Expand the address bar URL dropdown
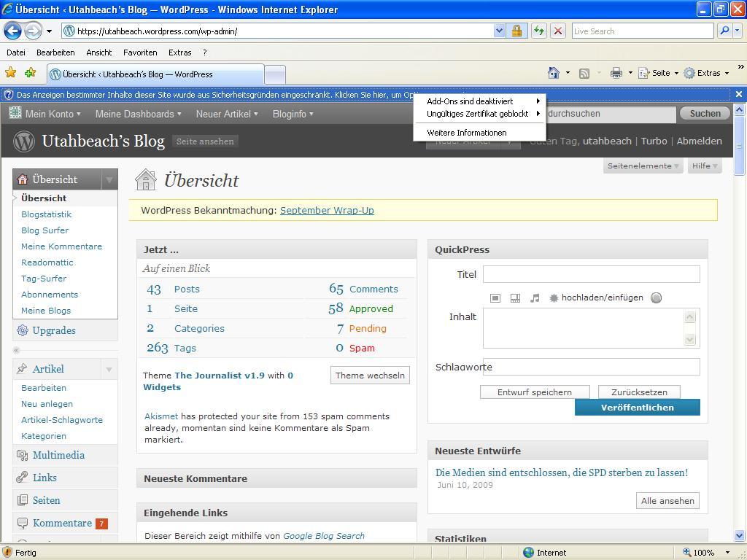The image size is (747, 560). tap(499, 31)
